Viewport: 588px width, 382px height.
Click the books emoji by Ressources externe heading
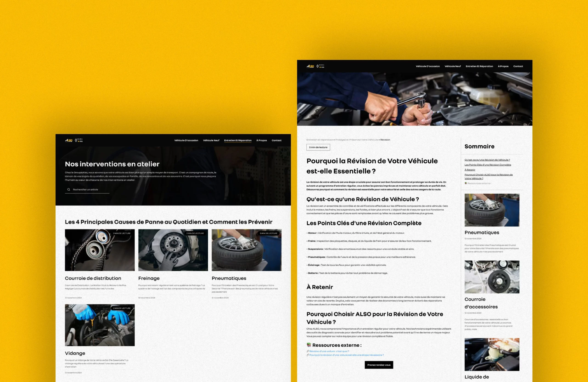pos(308,345)
